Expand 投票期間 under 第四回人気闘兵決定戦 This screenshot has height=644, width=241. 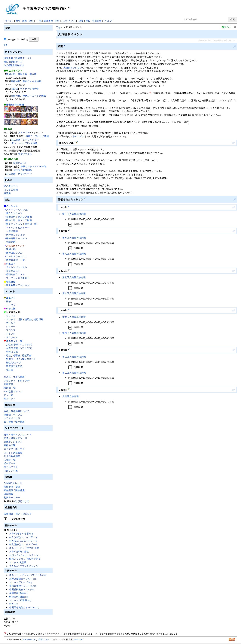click(x=70, y=344)
